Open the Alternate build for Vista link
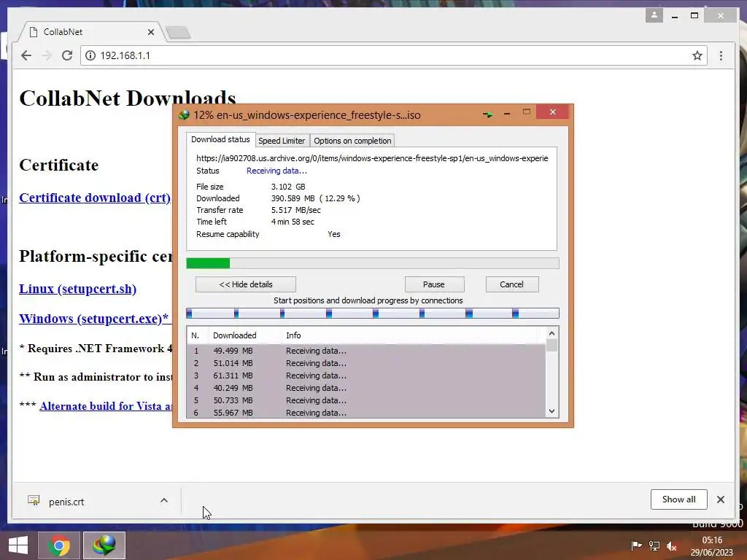This screenshot has width=747, height=560. click(106, 406)
